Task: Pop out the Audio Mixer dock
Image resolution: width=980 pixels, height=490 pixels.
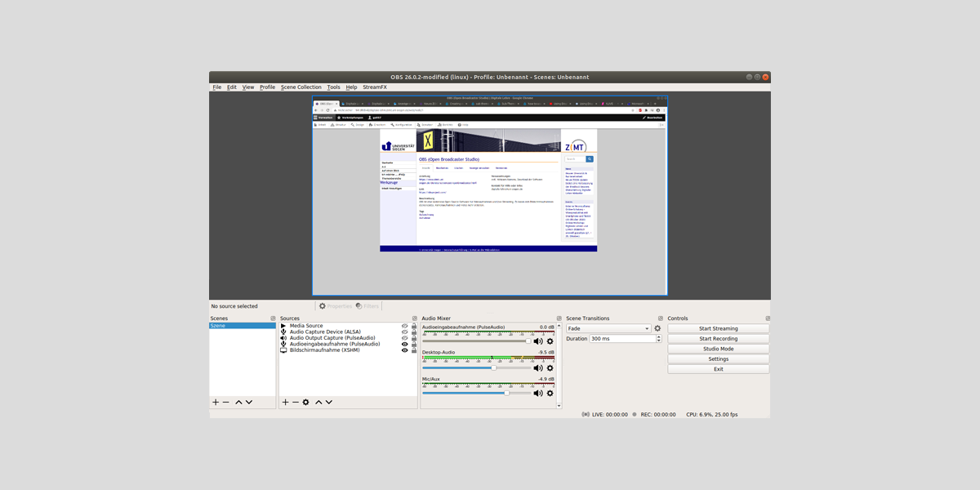Action: tap(559, 318)
